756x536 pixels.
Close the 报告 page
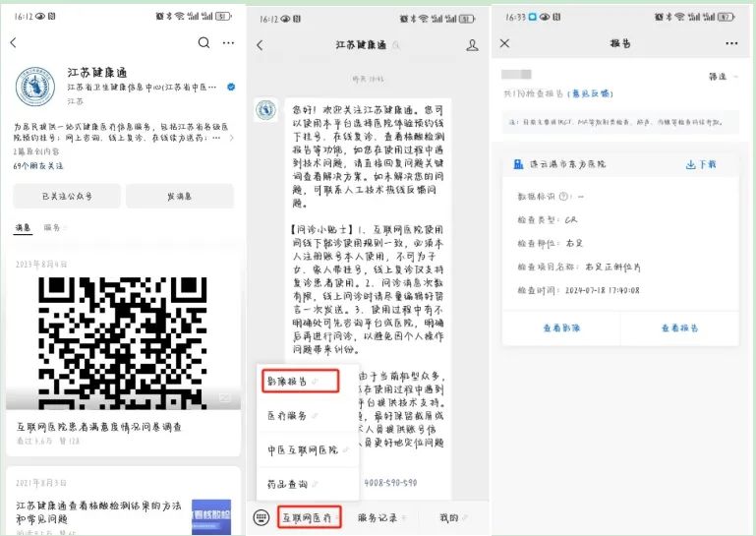click(504, 43)
